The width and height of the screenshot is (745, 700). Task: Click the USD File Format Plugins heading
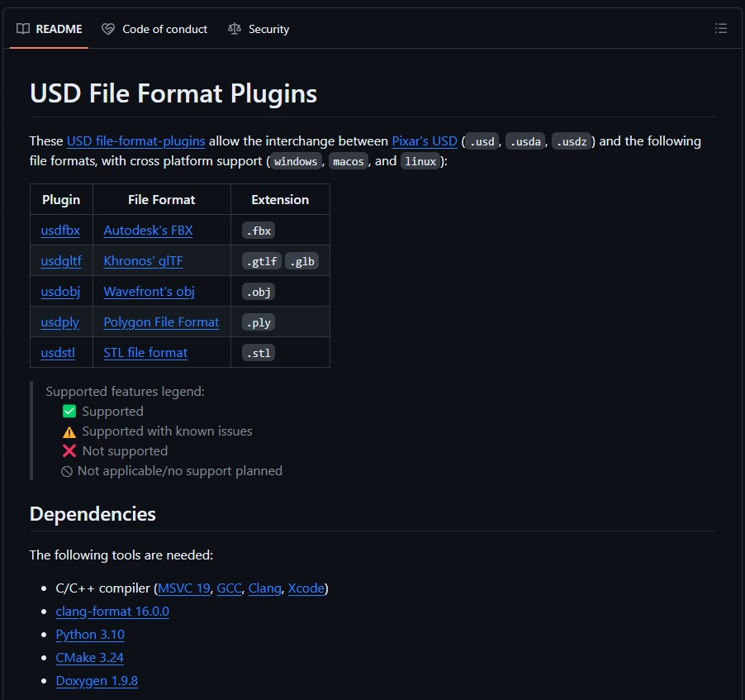[x=173, y=93]
